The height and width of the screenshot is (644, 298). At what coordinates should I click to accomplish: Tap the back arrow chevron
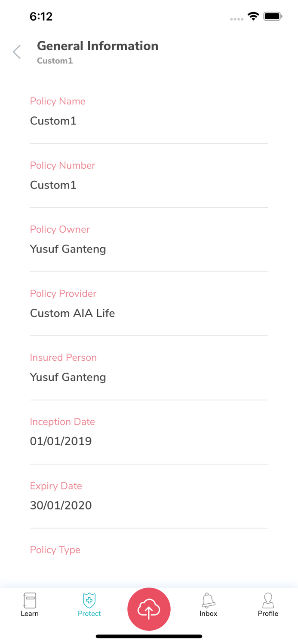(17, 52)
